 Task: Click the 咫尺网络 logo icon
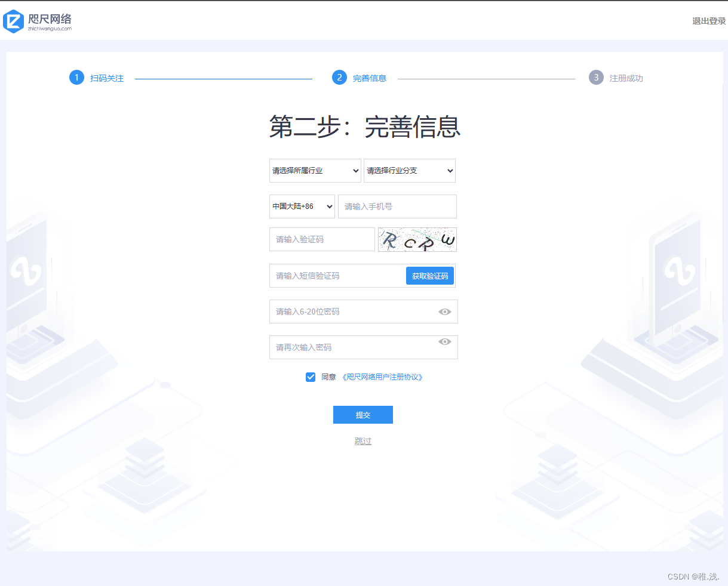pos(13,21)
